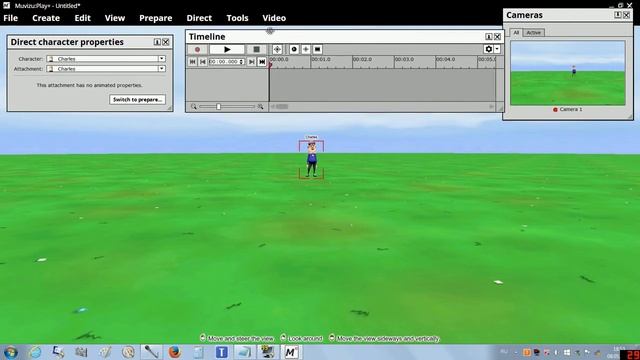Click the timecode input field
640x360 pixels.
point(224,62)
